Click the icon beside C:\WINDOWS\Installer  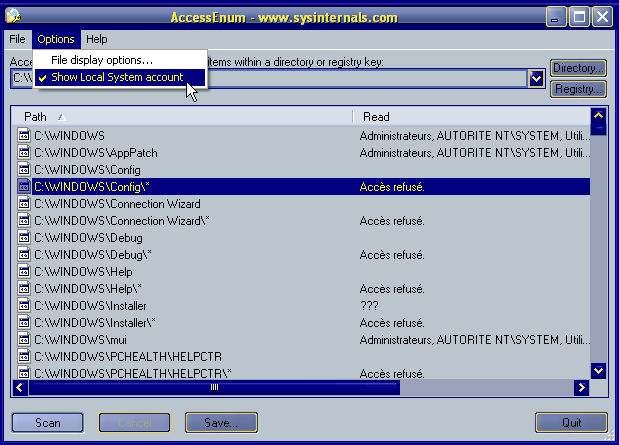(x=24, y=305)
